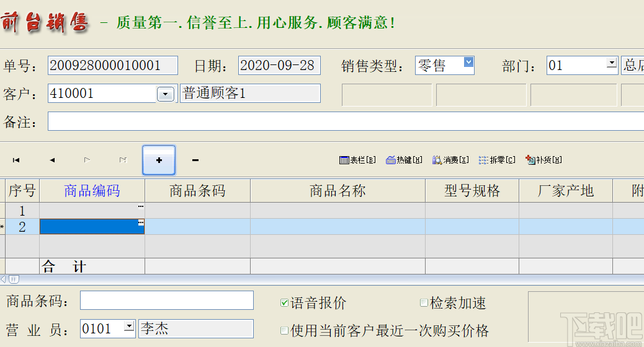Click the 备注 input field
Screen dimensions: 644x347
click(346, 121)
